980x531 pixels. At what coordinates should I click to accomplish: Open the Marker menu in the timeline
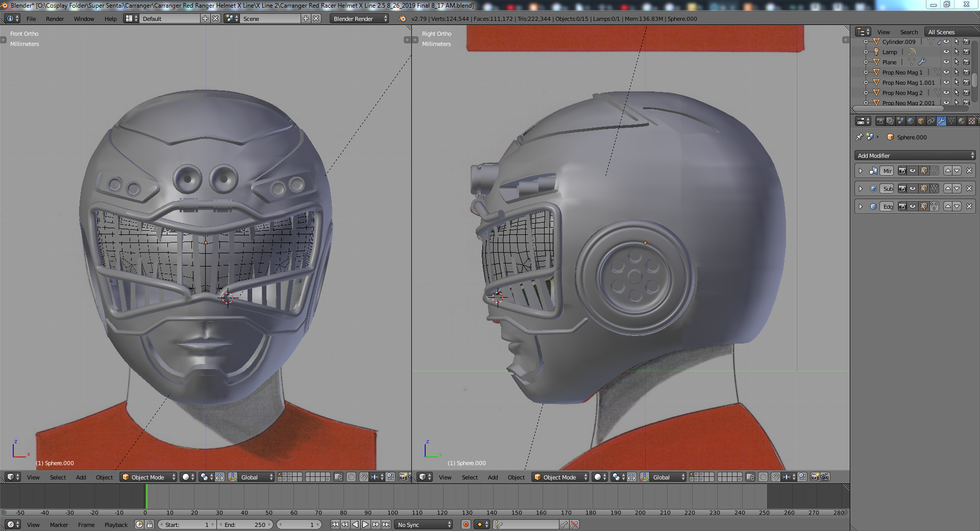point(59,525)
